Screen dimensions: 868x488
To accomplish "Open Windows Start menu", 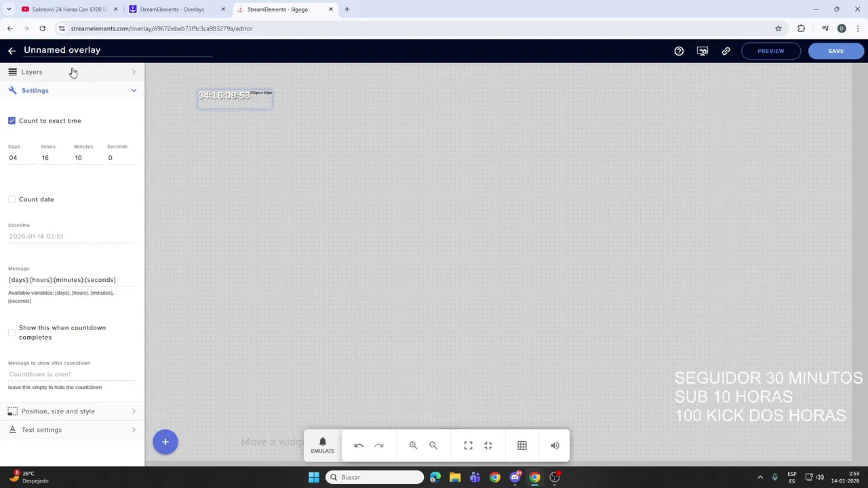I will point(313,477).
